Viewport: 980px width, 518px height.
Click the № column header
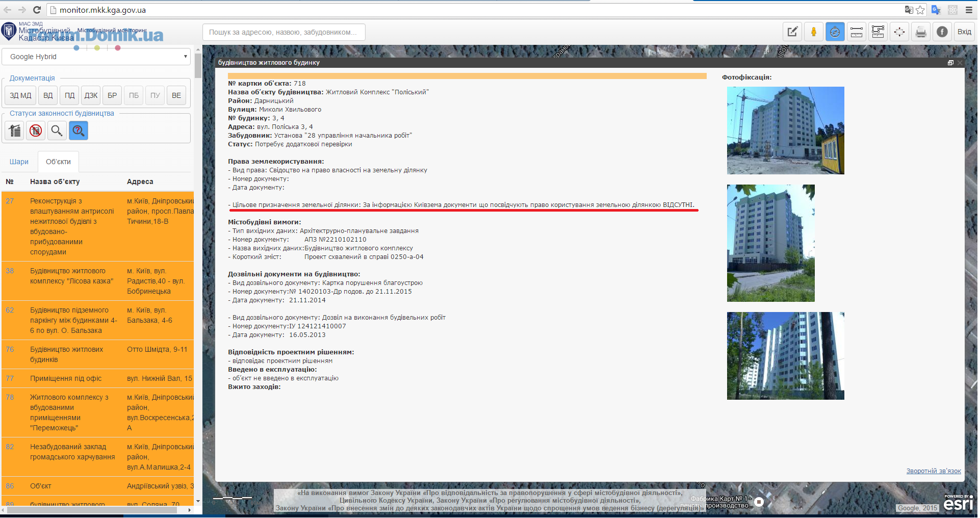coord(10,182)
